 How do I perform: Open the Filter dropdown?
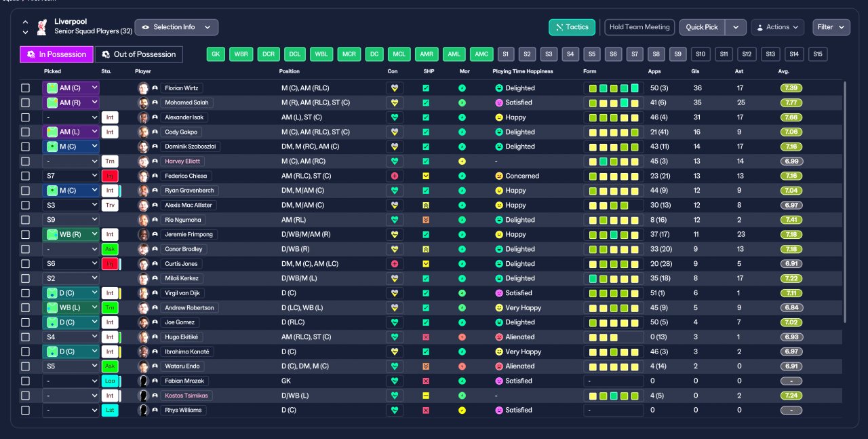830,27
